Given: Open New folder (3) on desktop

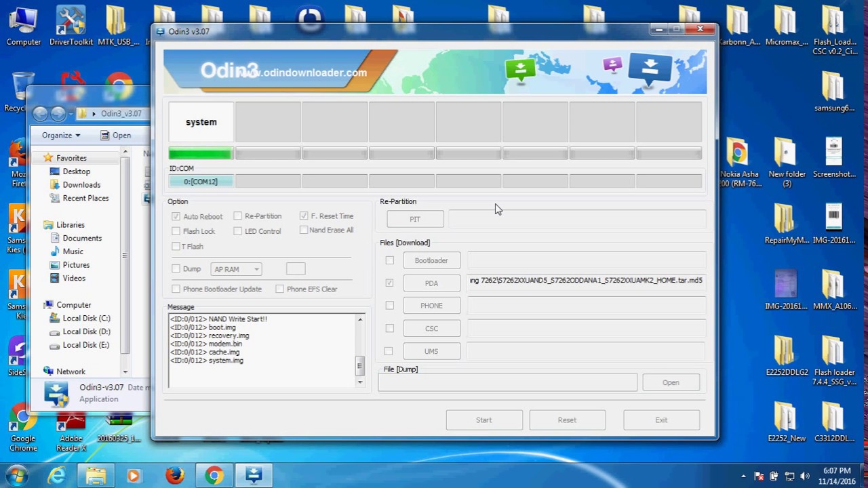Looking at the screenshot, I should tap(787, 163).
